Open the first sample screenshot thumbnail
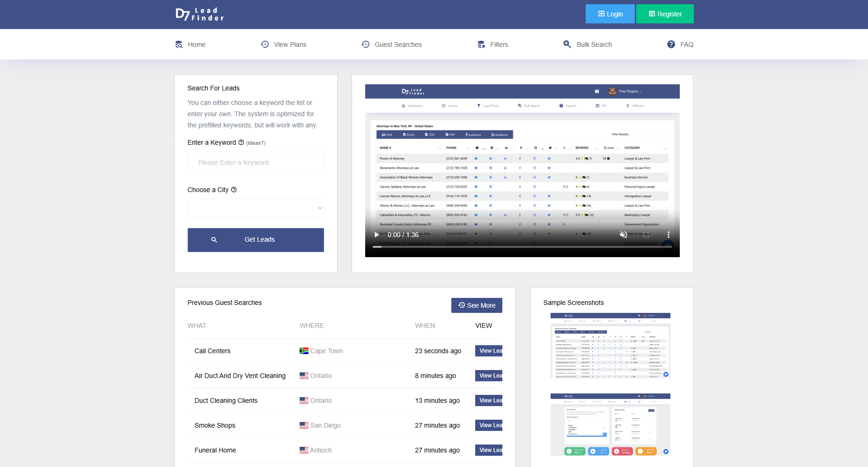 coord(610,346)
